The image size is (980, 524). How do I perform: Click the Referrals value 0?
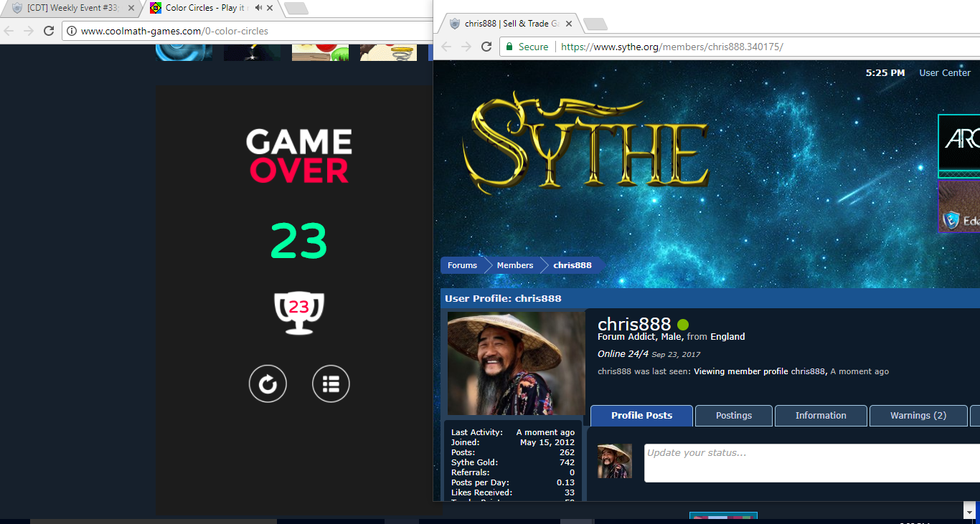pos(572,473)
